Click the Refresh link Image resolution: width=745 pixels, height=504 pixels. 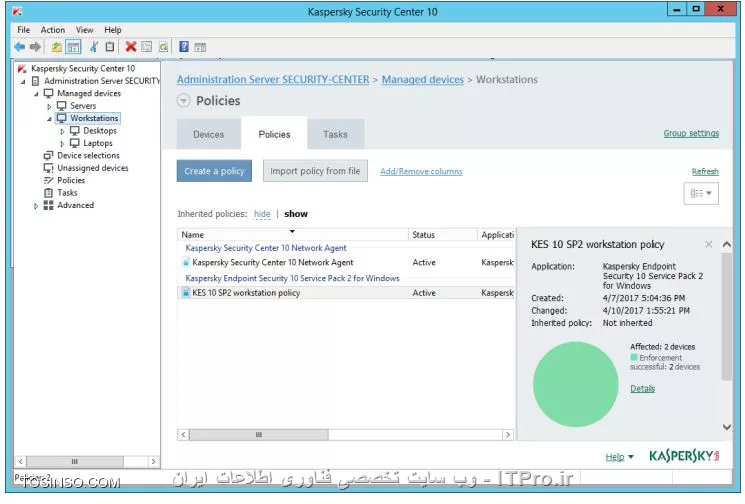tap(705, 171)
